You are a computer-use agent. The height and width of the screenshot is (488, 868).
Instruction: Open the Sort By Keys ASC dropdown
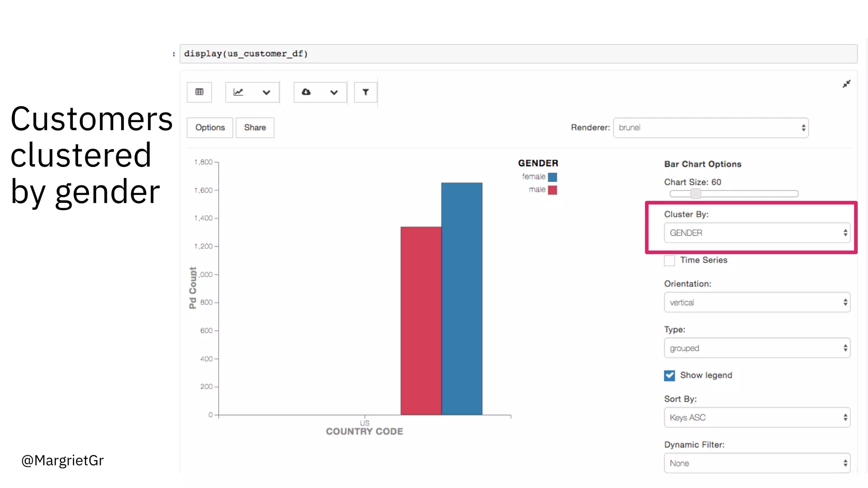point(757,417)
